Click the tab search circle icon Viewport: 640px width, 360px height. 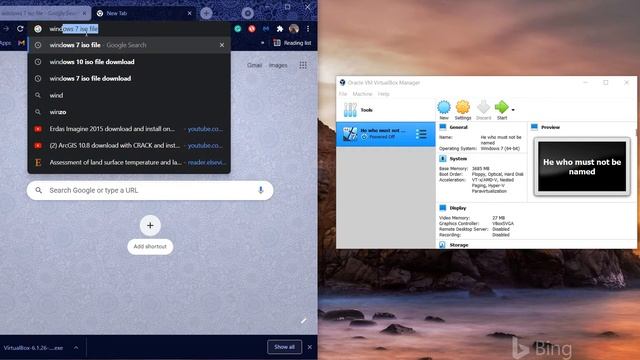tap(247, 13)
